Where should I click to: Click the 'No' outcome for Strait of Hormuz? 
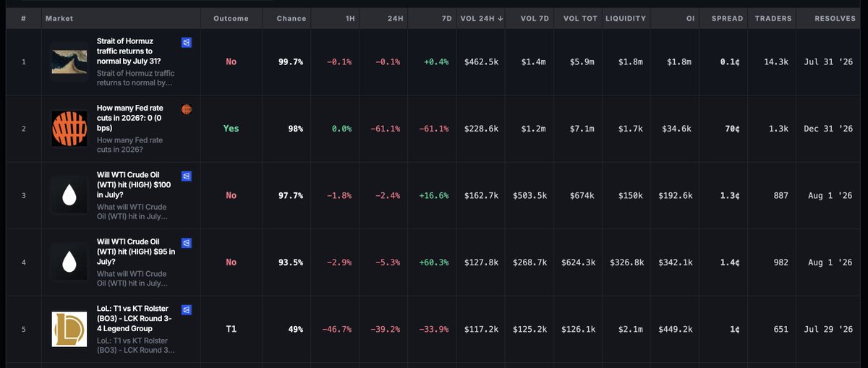click(x=231, y=61)
